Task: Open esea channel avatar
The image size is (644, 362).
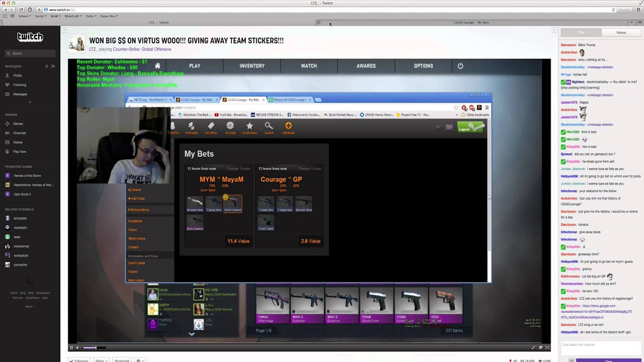Action: 8,237
